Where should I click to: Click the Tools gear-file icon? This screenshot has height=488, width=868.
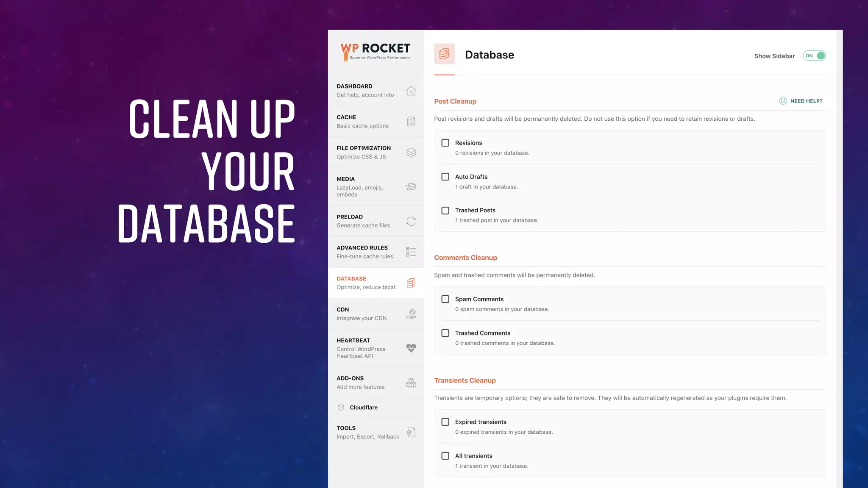411,433
